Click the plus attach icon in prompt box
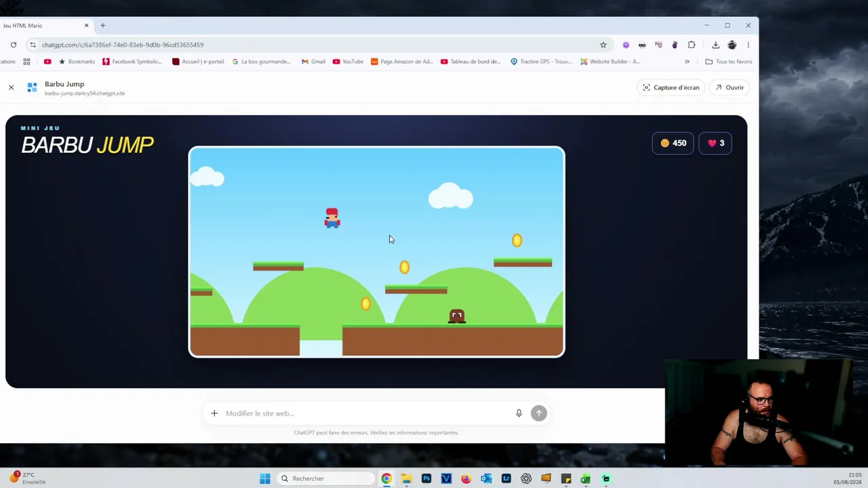Screen dimensions: 868x488 click(214, 413)
